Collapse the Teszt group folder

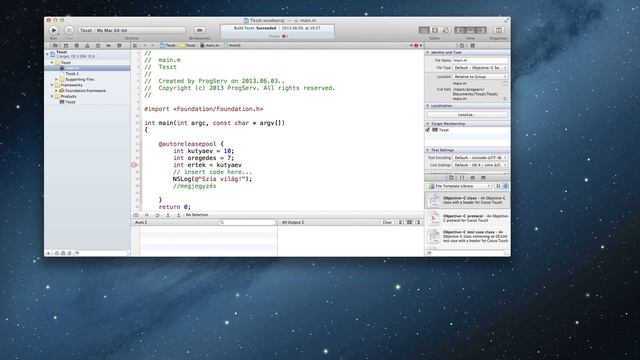point(52,63)
